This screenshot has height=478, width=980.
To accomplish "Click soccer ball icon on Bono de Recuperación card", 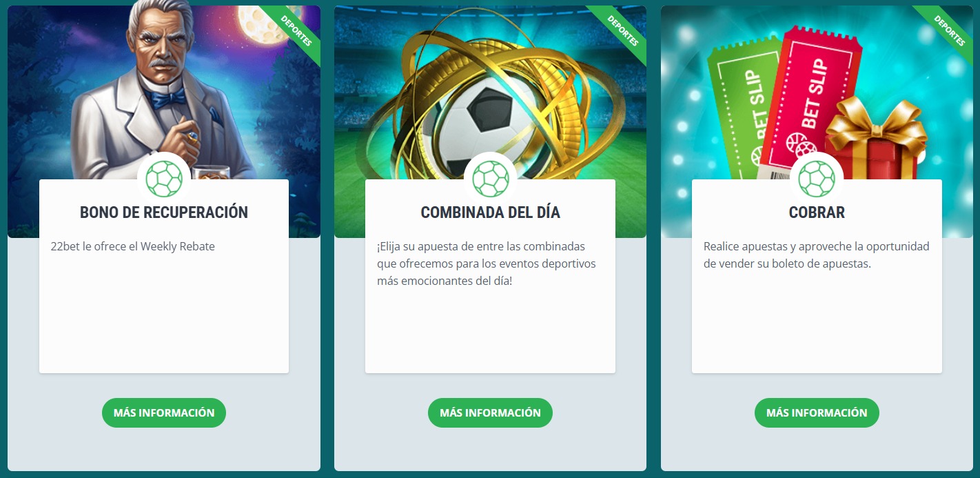I will [x=164, y=179].
